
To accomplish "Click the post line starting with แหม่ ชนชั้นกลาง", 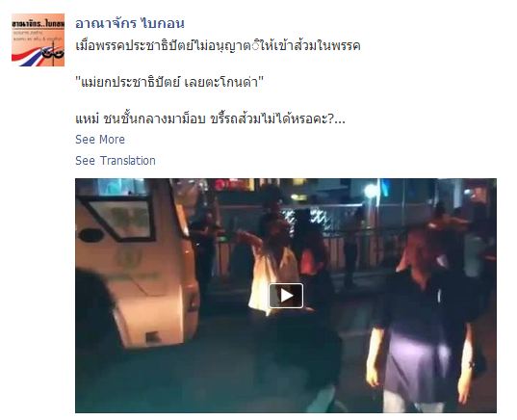I will [210, 118].
